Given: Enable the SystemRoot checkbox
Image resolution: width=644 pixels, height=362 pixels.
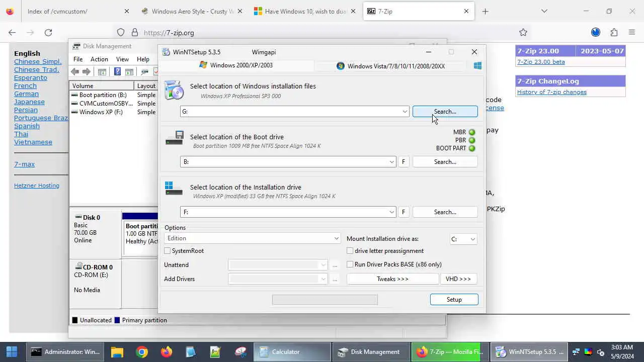Looking at the screenshot, I should pyautogui.click(x=168, y=251).
